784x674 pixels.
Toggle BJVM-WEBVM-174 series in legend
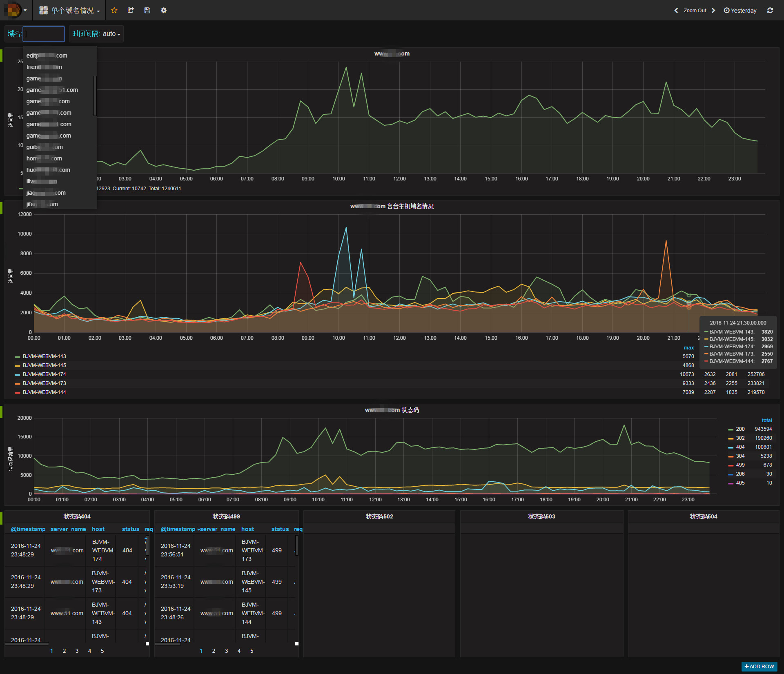[x=44, y=374]
